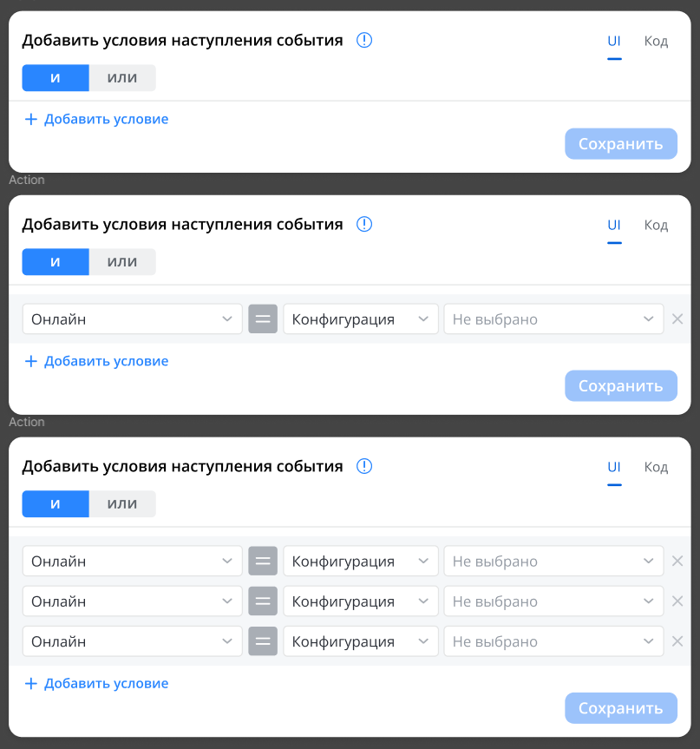Select ИЛИ toggle in the top panel

click(x=122, y=78)
